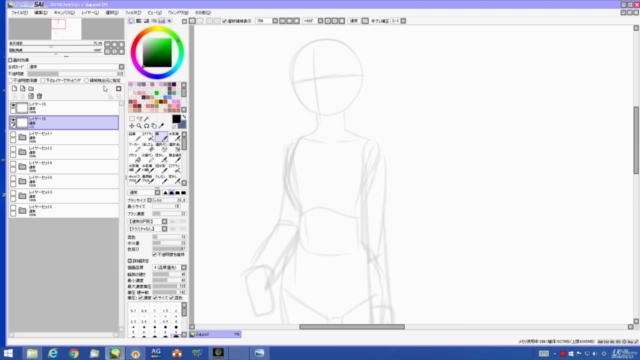Open the drawing quality dropdown
Screen dimensions: 640x360
point(170,268)
